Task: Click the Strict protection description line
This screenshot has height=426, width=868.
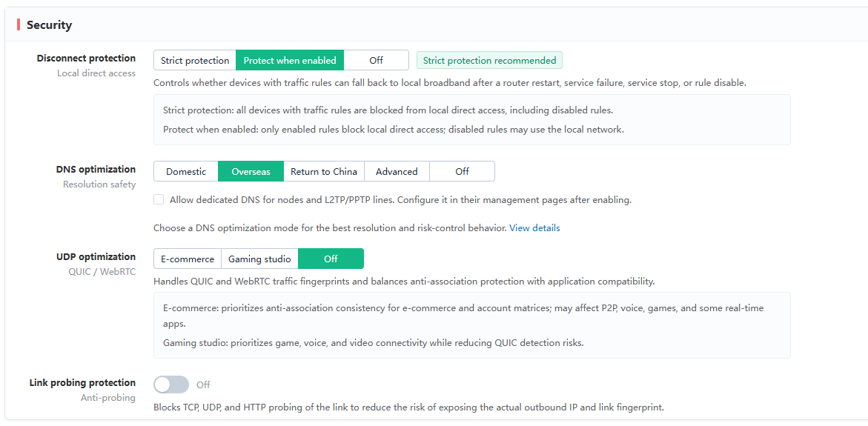Action: point(388,110)
